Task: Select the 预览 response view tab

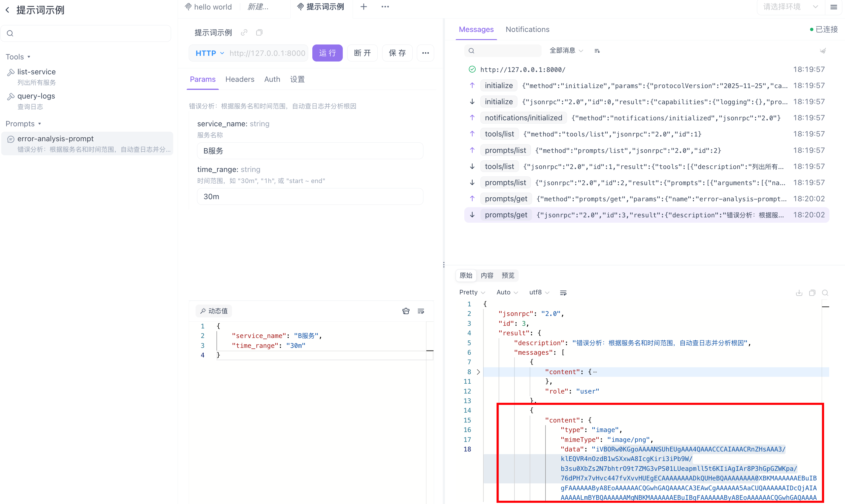Action: pyautogui.click(x=508, y=275)
